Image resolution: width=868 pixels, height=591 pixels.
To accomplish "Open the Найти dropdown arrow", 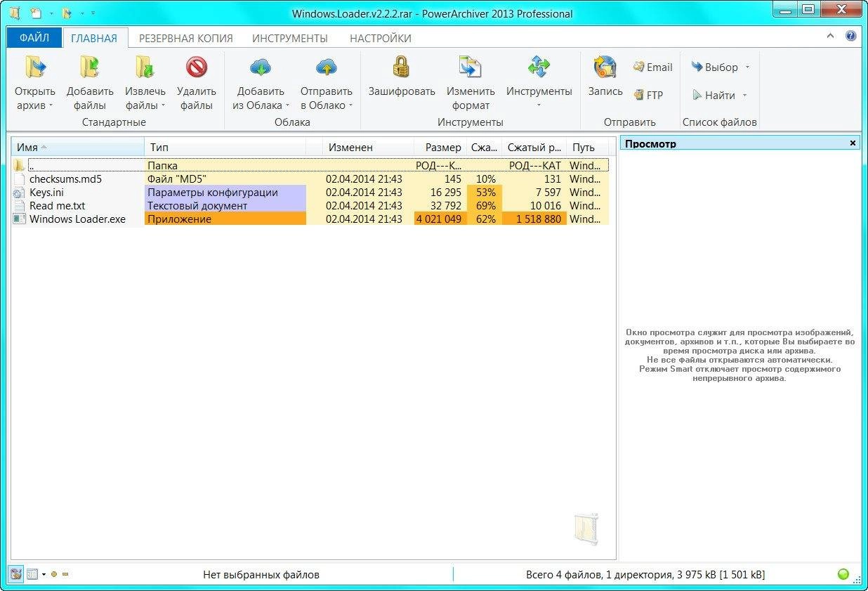I will [x=744, y=96].
